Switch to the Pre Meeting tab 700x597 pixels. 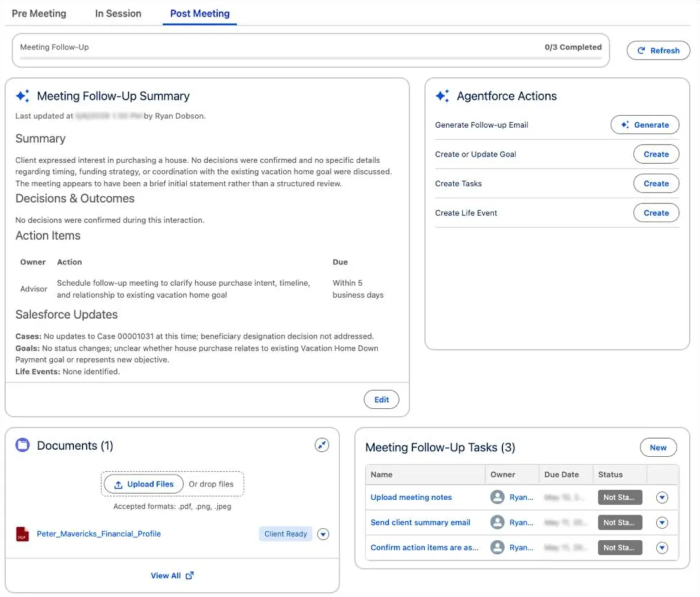(39, 13)
